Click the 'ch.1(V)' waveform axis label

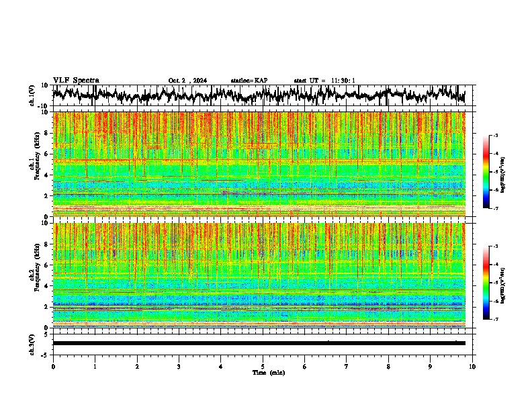coord(32,95)
